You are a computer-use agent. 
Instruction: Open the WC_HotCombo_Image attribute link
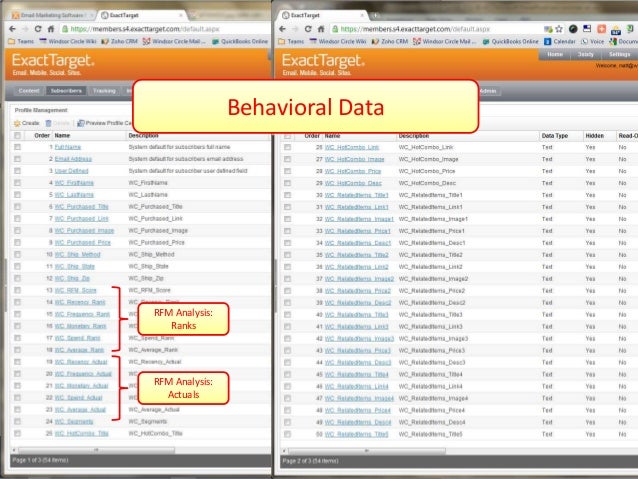(354, 159)
